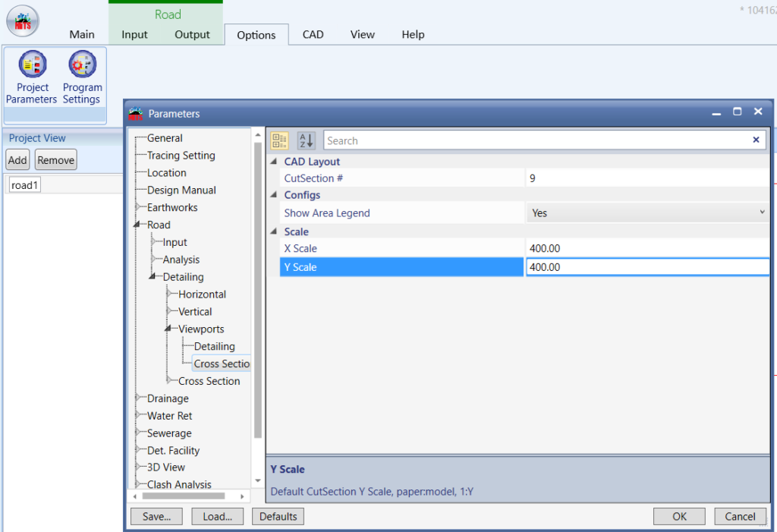Go to the View ribbon tab
This screenshot has height=532, width=777.
pos(362,34)
